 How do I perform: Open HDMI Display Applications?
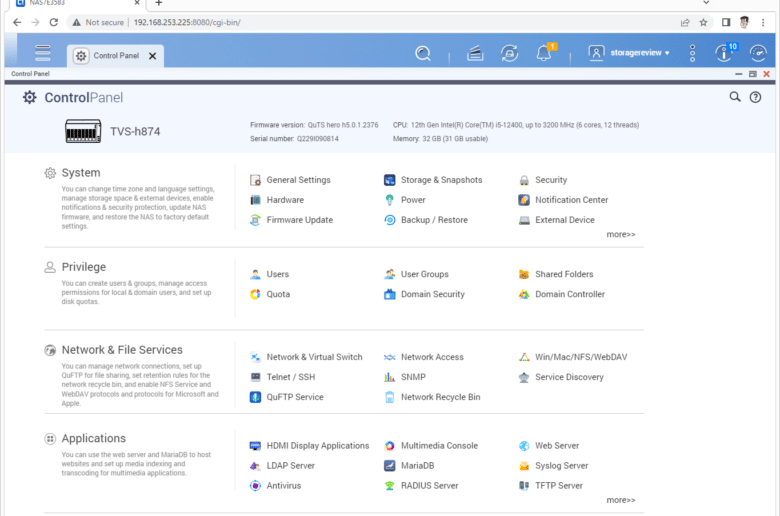[x=309, y=446]
